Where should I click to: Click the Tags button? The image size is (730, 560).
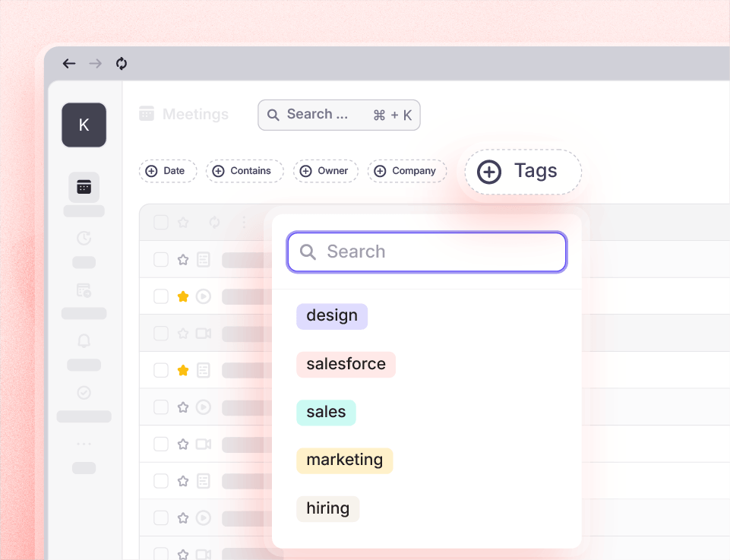click(x=523, y=172)
